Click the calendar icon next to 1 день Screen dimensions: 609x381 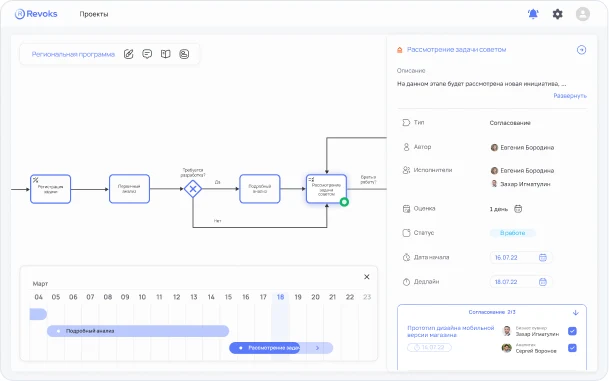[518, 209]
